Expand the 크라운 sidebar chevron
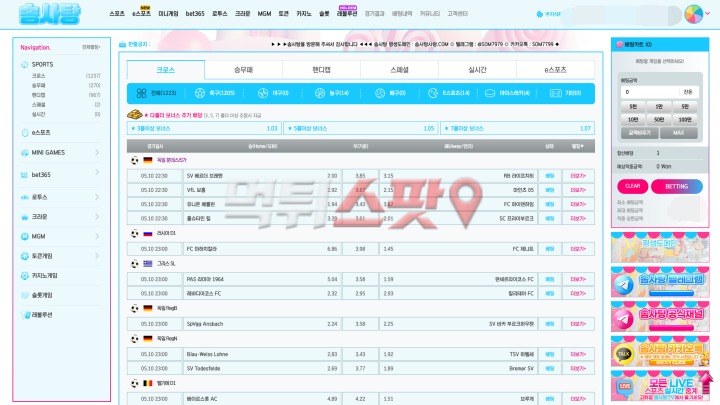This screenshot has width=720, height=405. point(97,216)
